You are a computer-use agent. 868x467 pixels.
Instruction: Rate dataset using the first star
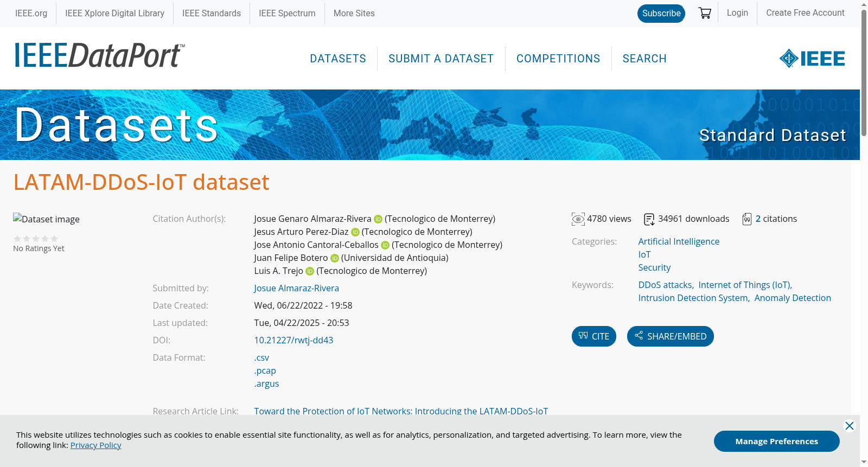17,239
